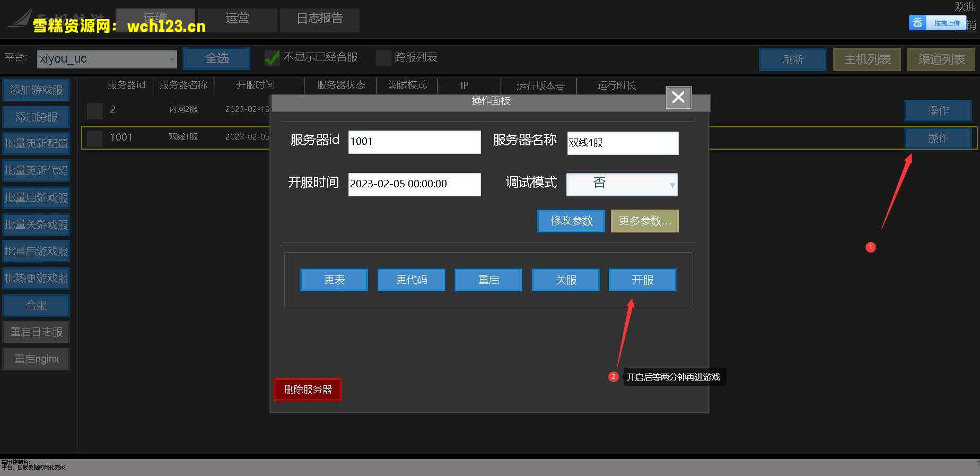Click the 服务器状态 column header
Viewport: 980px width, 476px height.
341,85
